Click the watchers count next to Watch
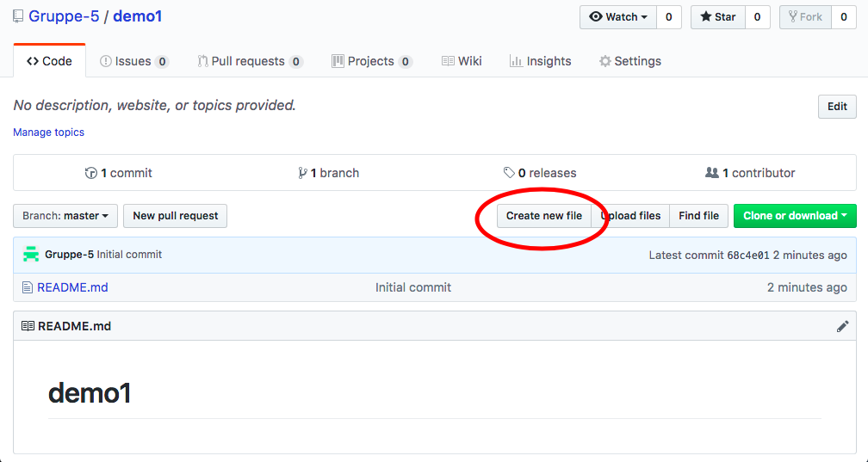Viewport: 868px width, 462px height. [x=669, y=17]
